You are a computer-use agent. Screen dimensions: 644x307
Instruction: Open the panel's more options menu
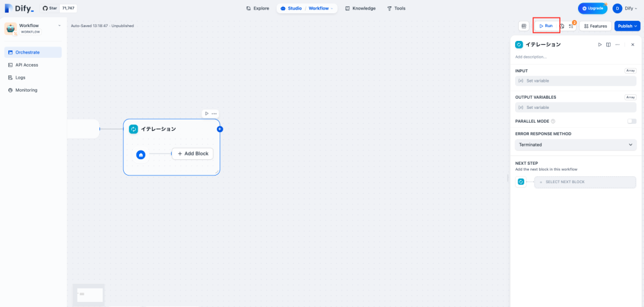[x=618, y=45]
